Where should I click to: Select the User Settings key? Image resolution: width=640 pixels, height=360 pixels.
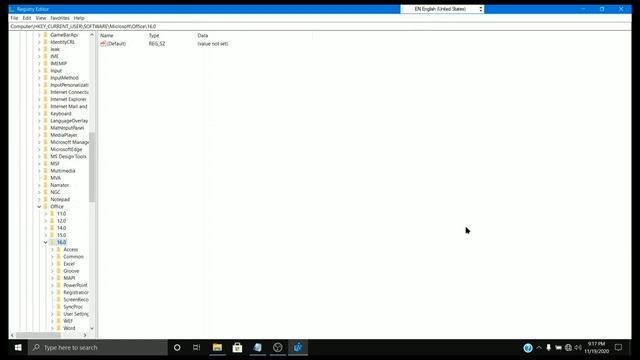(76, 314)
